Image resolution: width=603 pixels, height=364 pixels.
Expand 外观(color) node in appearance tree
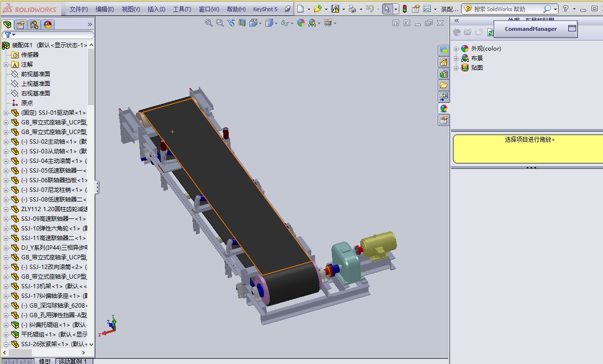point(456,48)
